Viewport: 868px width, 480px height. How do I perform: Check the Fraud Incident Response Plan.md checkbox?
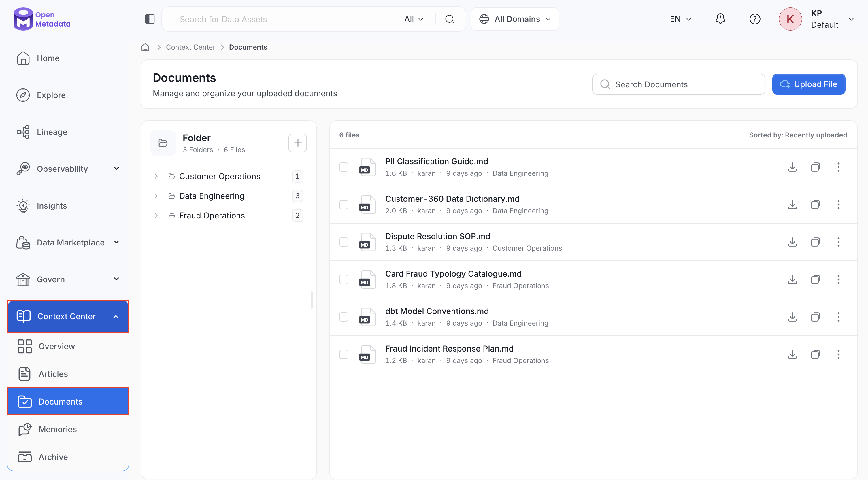click(343, 354)
